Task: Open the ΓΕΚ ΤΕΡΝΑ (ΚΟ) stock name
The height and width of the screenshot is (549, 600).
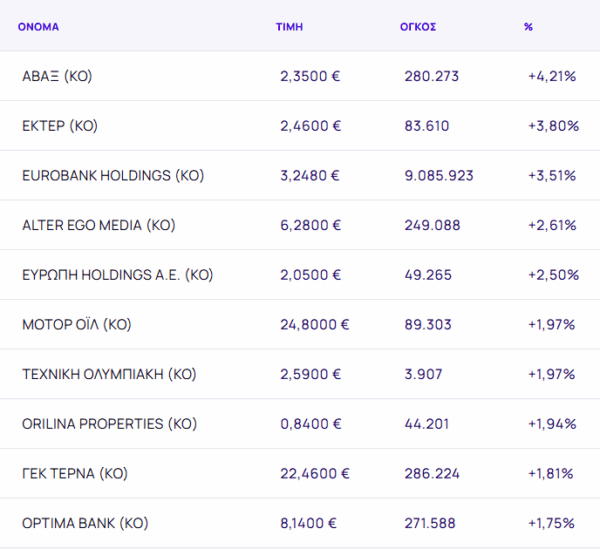Action: [x=75, y=474]
